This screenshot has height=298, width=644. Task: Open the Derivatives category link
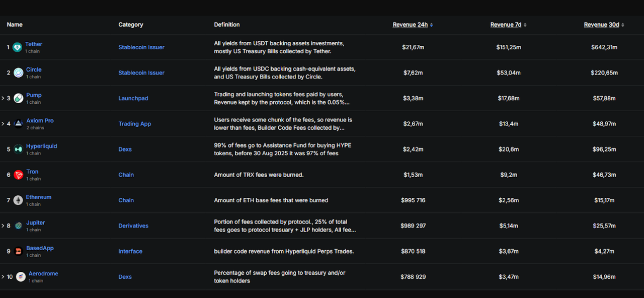pyautogui.click(x=133, y=226)
